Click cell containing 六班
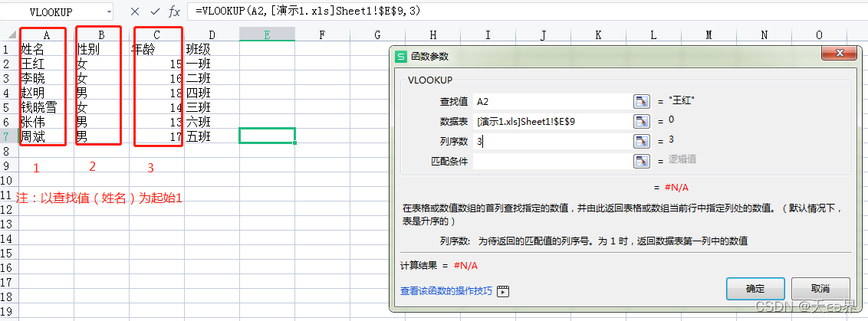Viewport: 868px width, 321px height. (212, 122)
